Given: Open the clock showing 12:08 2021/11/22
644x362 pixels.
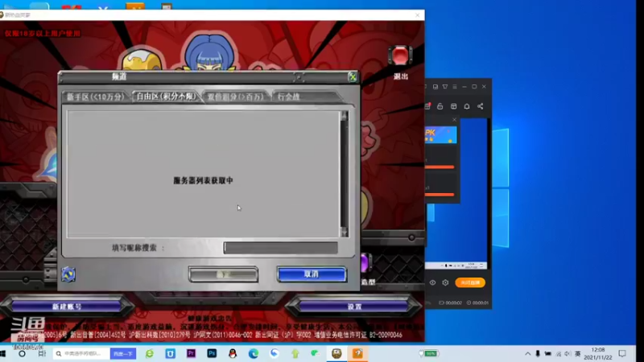Looking at the screenshot, I should [x=598, y=353].
